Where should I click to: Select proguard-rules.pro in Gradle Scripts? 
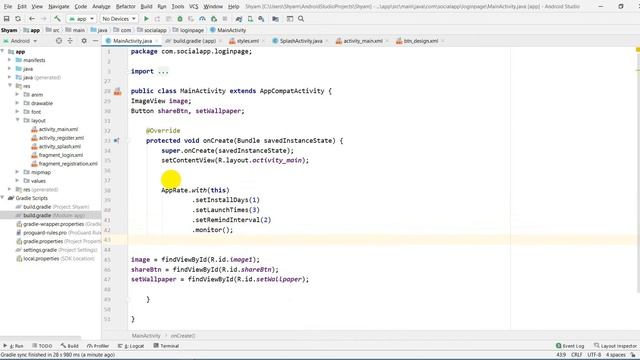[45, 233]
